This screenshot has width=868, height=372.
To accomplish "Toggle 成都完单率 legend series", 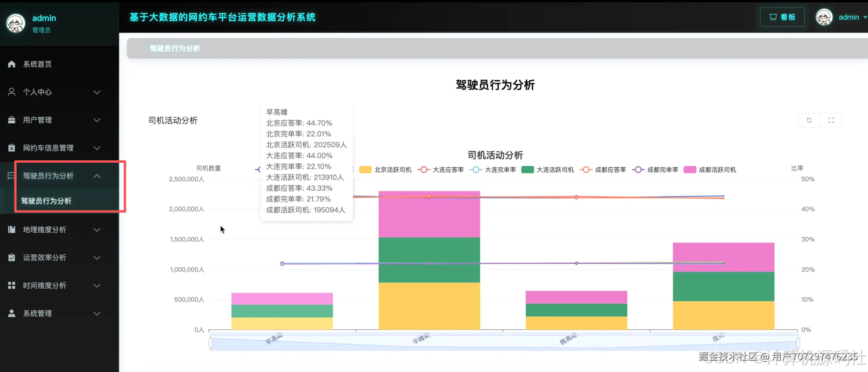I will coord(655,170).
